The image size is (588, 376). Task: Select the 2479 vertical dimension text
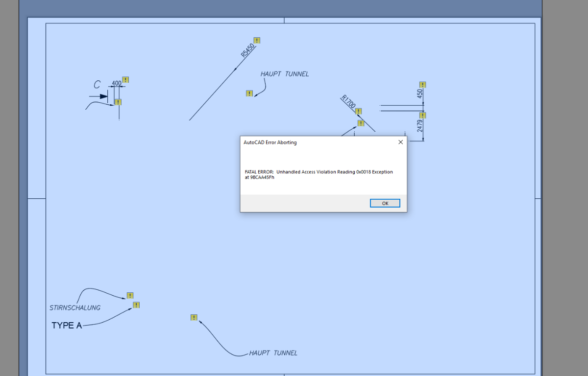[x=420, y=126]
